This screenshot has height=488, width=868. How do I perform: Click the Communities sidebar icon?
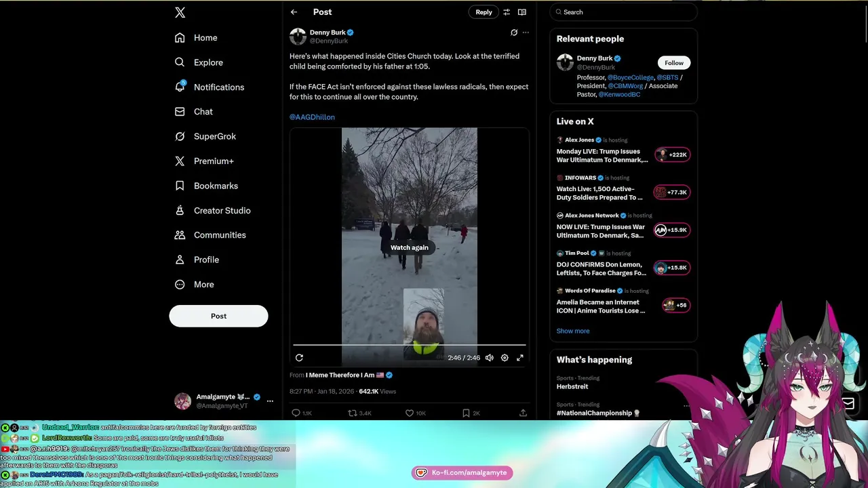[180, 235]
